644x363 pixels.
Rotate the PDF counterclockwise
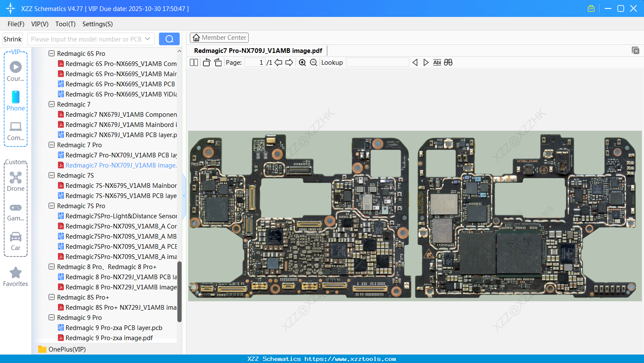point(206,62)
